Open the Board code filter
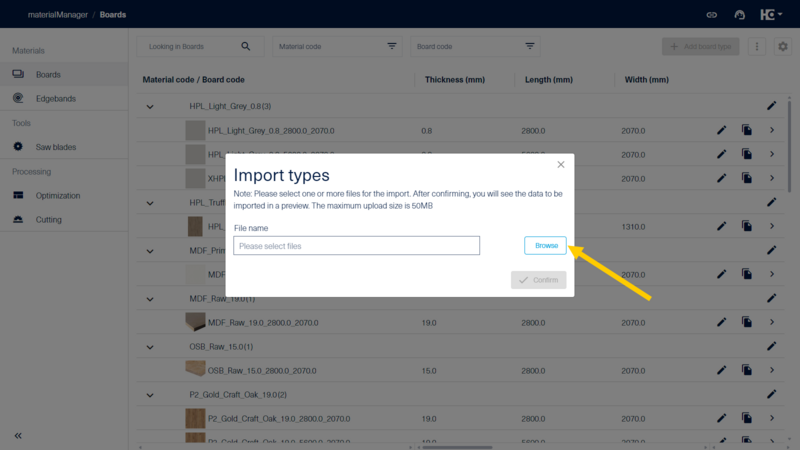This screenshot has width=800, height=450. coord(475,46)
